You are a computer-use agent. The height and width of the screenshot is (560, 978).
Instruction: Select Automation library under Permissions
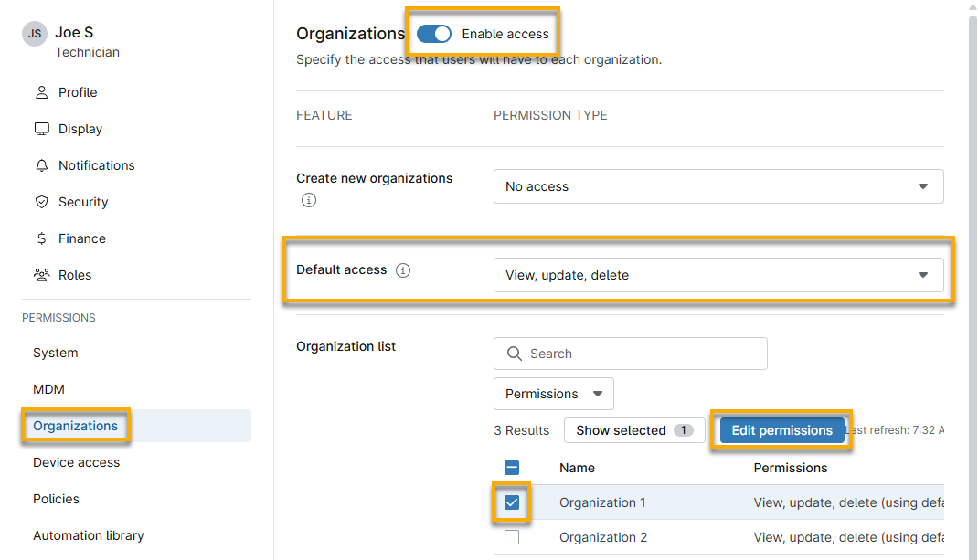88,535
